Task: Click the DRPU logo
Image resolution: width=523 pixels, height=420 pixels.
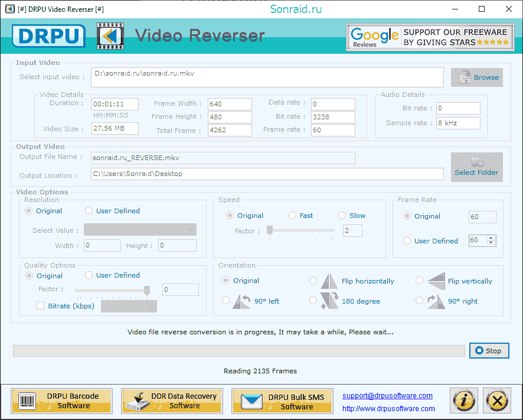Action: (x=48, y=35)
